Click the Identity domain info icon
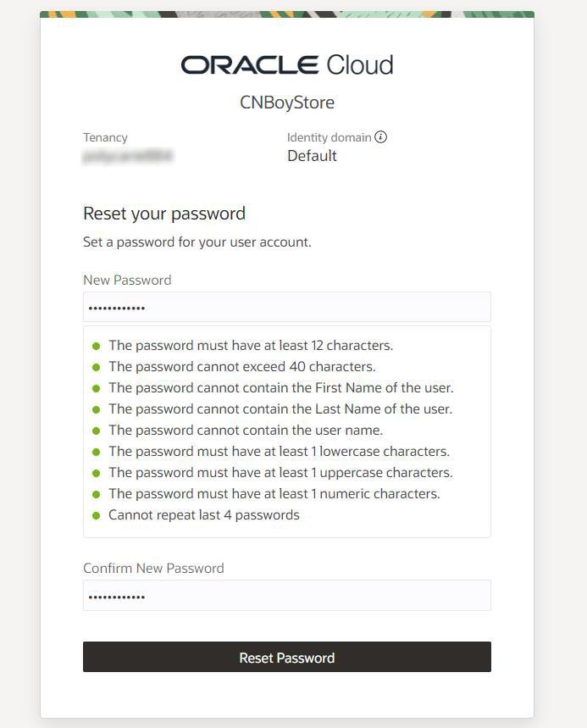This screenshot has height=728, width=587. coord(380,137)
